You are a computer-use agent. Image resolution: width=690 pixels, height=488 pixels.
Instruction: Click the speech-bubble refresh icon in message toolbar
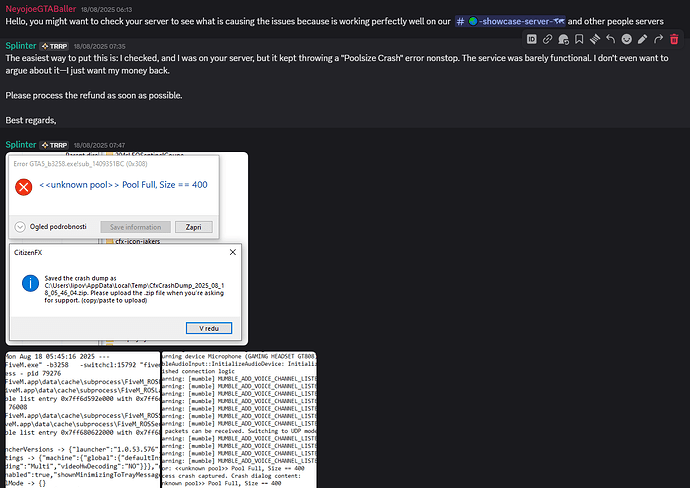(x=563, y=39)
